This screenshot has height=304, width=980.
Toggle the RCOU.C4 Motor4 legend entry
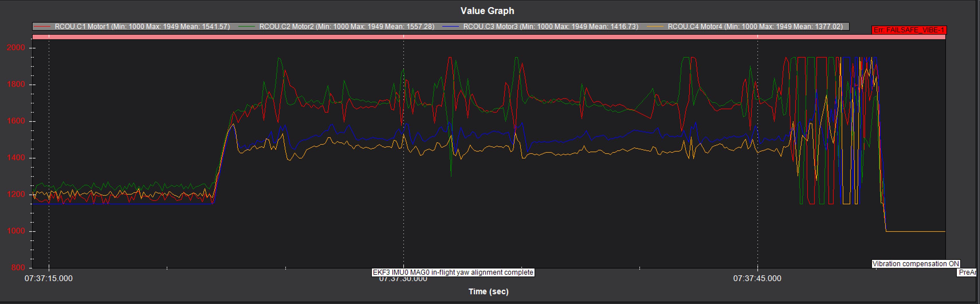(755, 27)
